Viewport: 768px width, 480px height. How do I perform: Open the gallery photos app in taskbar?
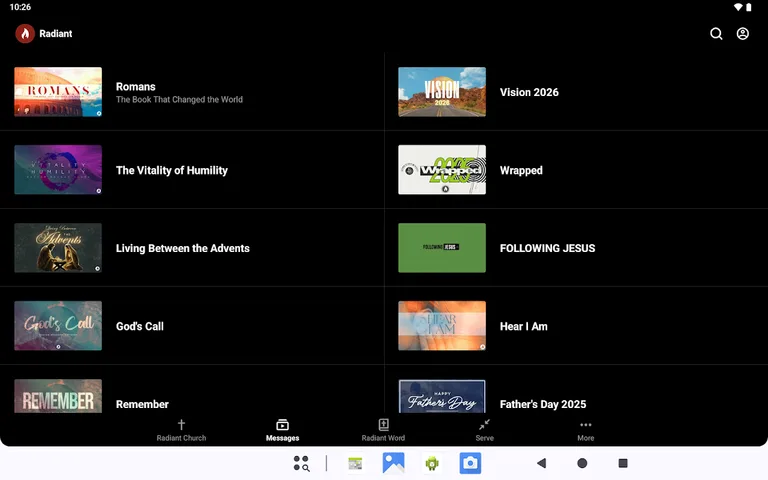tap(393, 463)
